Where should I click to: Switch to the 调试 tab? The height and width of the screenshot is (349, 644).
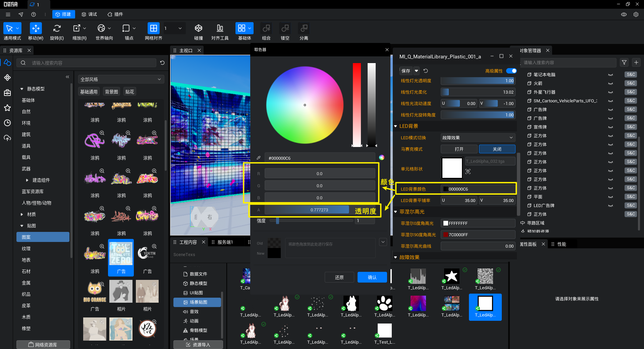pos(89,14)
